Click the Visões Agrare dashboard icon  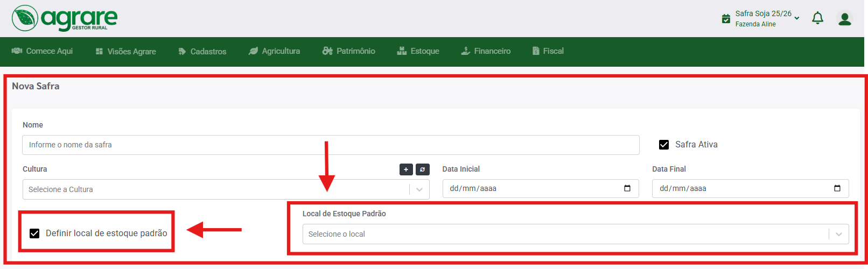[99, 51]
